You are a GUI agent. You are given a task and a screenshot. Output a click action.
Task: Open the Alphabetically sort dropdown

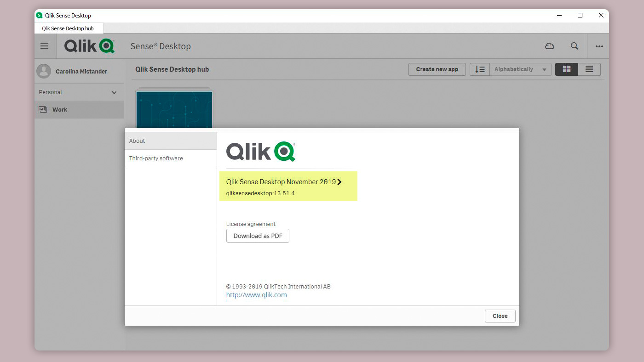(x=520, y=69)
